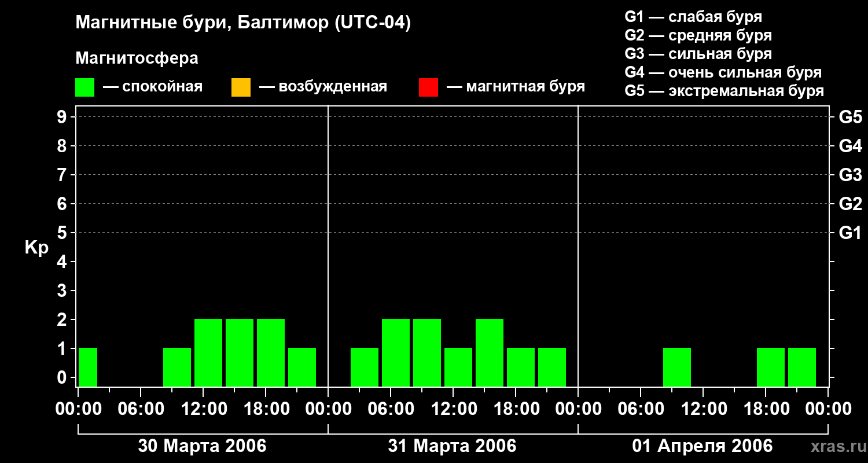Image resolution: width=868 pixels, height=463 pixels.
Task: Click the Kp 2 bar over 18:00, 30 Марта
Action: point(271,352)
